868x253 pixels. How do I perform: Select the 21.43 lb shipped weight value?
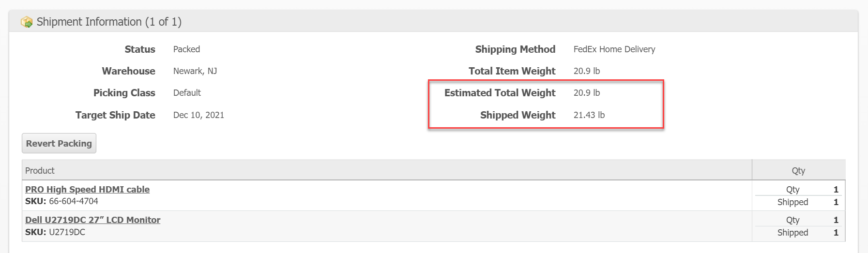pos(589,115)
